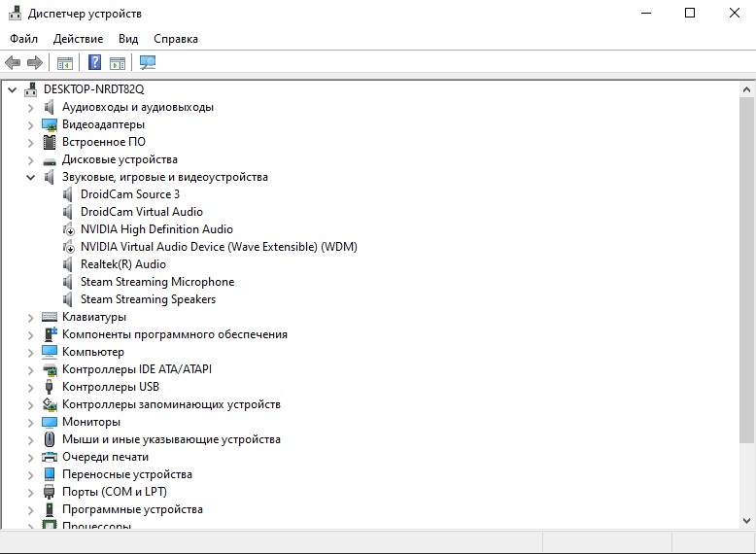This screenshot has width=756, height=554.
Task: Expand the Программные устройства category
Action: pos(30,510)
